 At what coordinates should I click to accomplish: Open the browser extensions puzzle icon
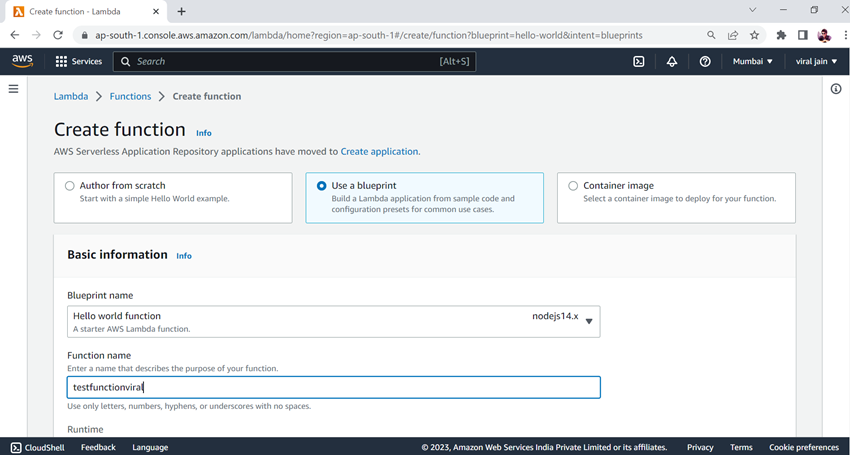click(x=781, y=35)
